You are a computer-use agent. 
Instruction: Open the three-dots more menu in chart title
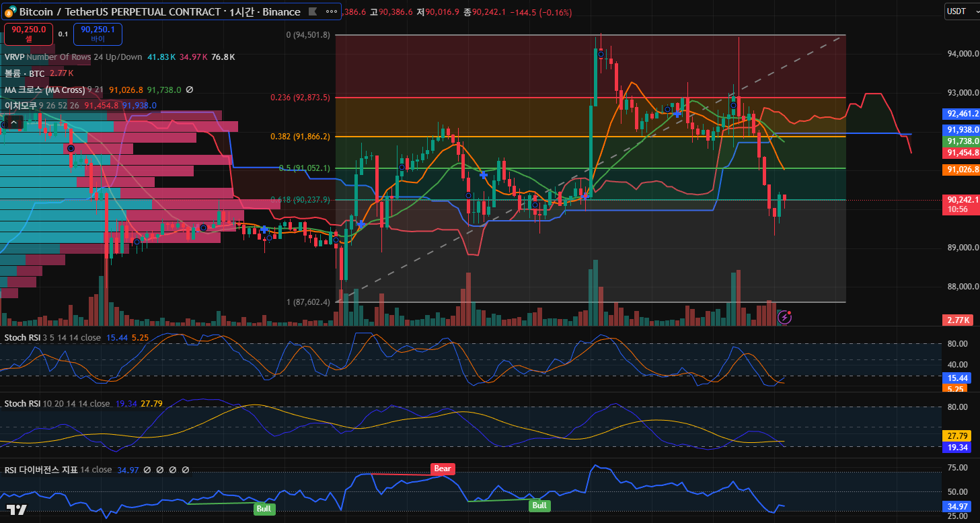332,12
